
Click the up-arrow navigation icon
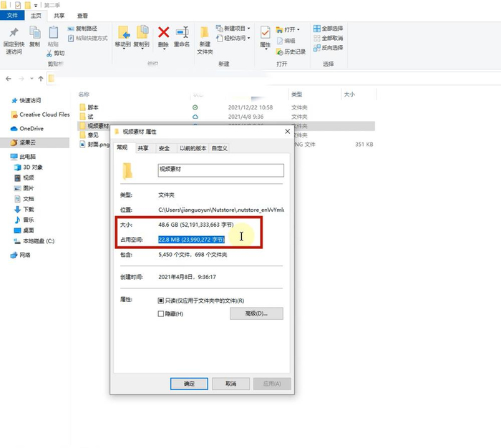[41, 79]
